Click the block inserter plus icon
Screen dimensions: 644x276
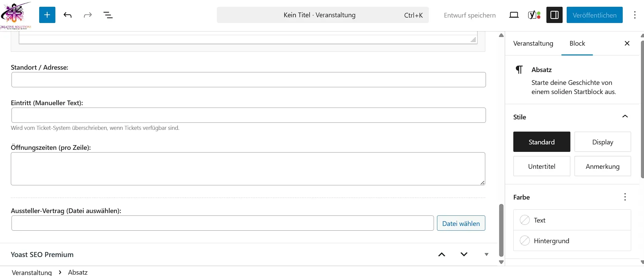click(47, 15)
